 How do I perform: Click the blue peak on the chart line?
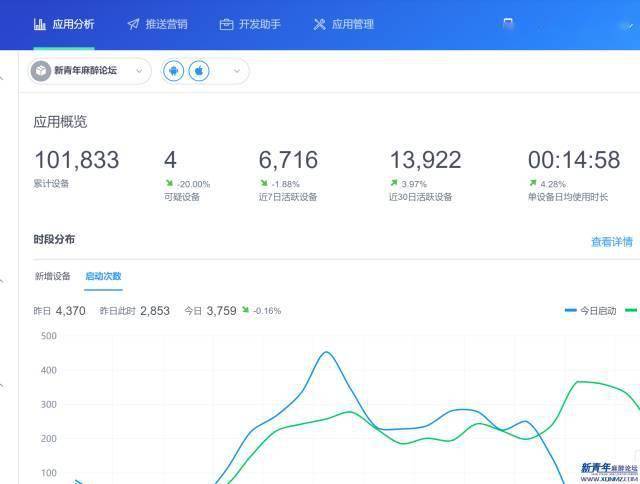326,352
